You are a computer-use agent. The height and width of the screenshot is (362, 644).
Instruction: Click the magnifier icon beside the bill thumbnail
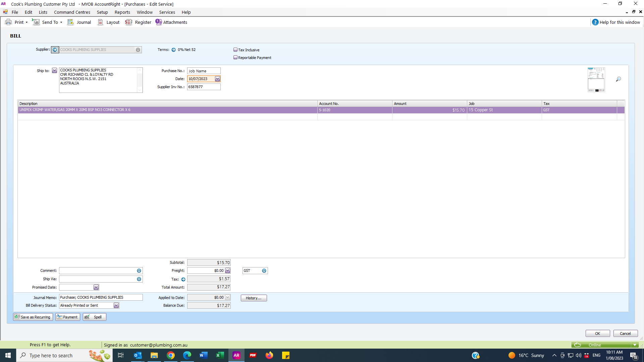point(618,79)
